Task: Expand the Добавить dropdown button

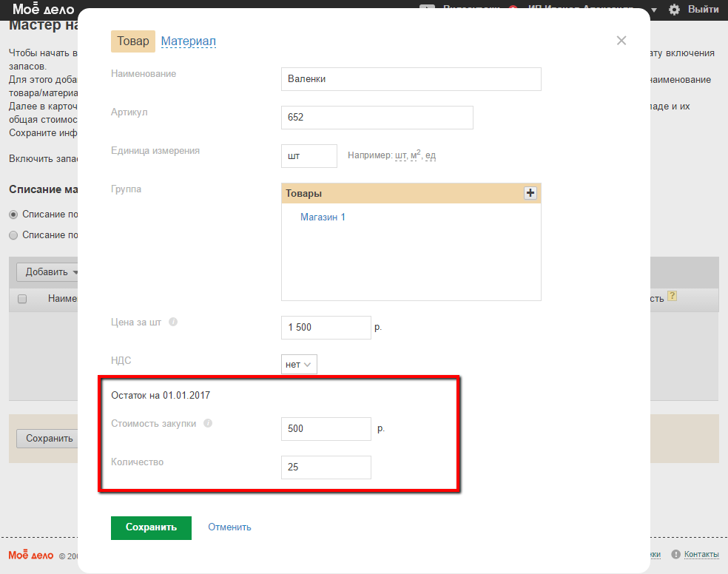Action: click(x=48, y=272)
